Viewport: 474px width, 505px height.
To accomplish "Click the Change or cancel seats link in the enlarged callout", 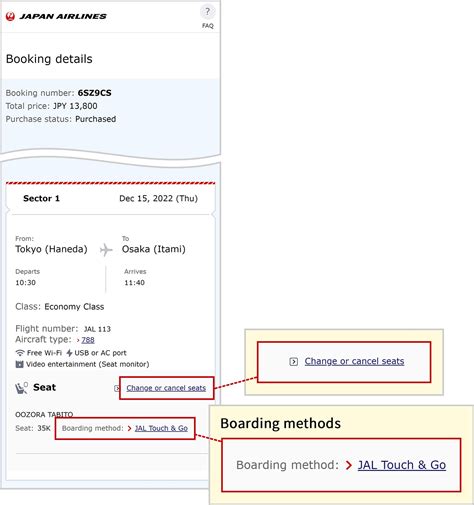I will point(354,361).
